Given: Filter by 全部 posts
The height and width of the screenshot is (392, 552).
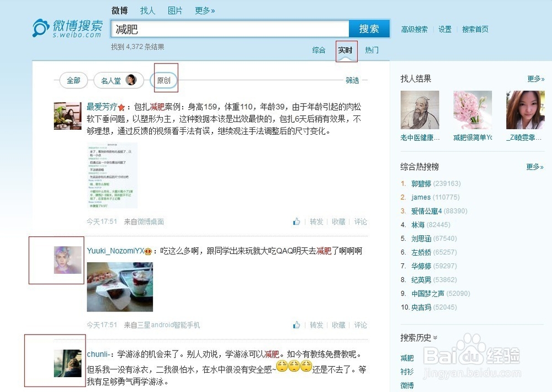Looking at the screenshot, I should click(73, 80).
